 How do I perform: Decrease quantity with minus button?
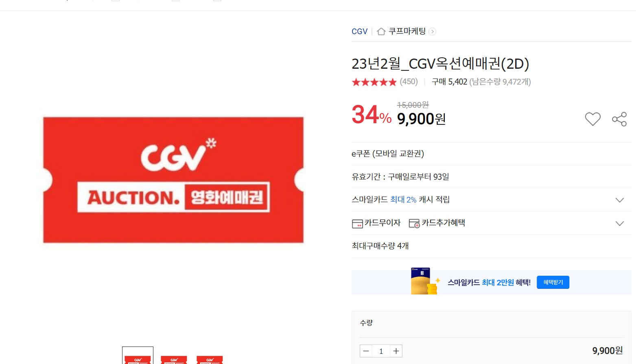[366, 351]
